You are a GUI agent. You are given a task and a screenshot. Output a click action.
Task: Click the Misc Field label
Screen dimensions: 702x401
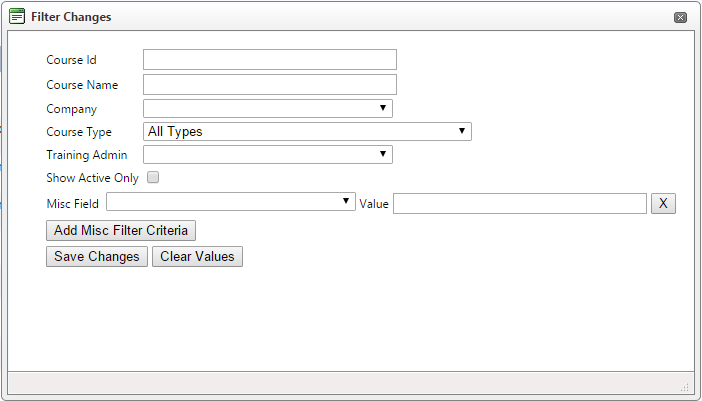73,204
